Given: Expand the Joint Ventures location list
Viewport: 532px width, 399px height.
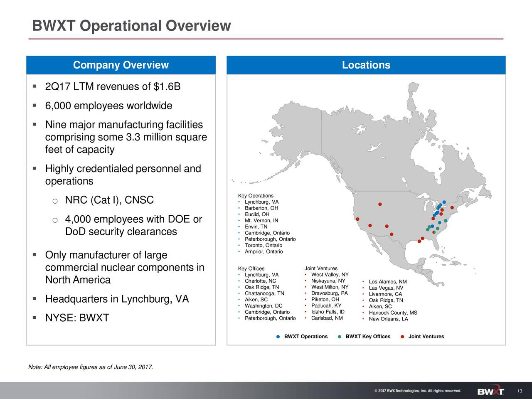Looking at the screenshot, I should tap(320, 268).
